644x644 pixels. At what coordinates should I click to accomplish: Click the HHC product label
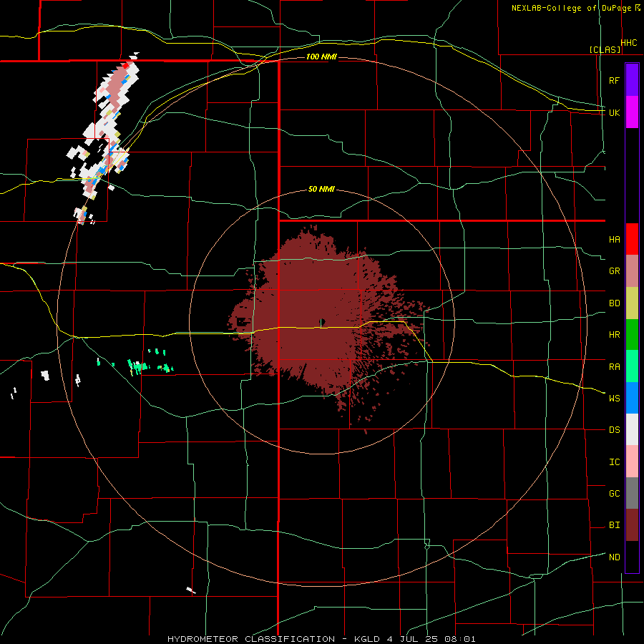click(629, 43)
